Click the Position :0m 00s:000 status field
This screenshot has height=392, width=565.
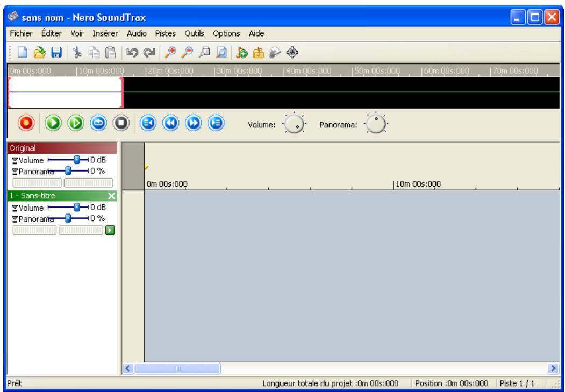(452, 383)
